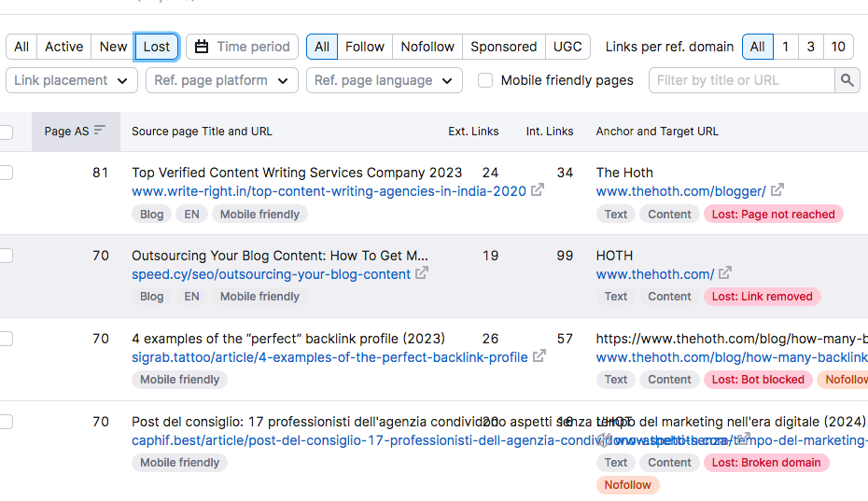Expand the Ref. page language dropdown

[x=384, y=80]
